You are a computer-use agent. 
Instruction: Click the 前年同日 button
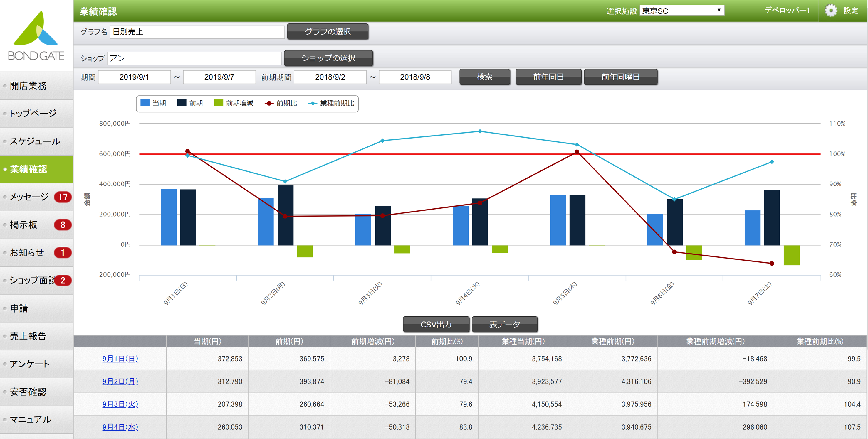click(x=548, y=77)
